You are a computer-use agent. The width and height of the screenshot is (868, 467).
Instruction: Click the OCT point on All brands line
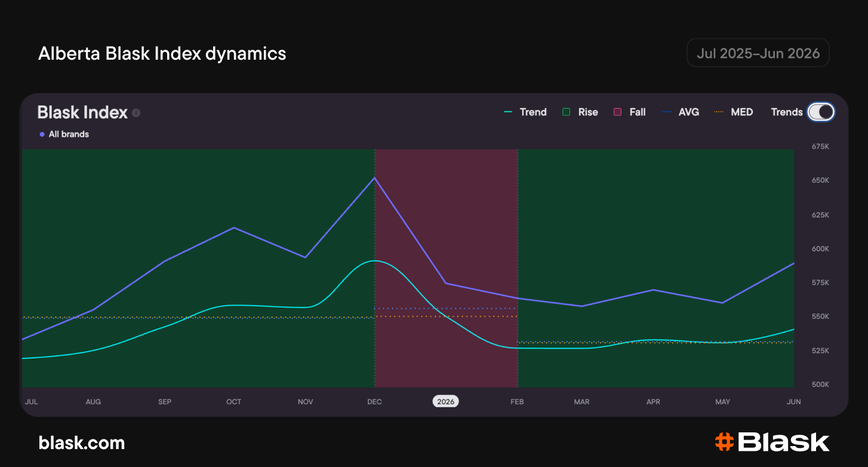pyautogui.click(x=233, y=228)
